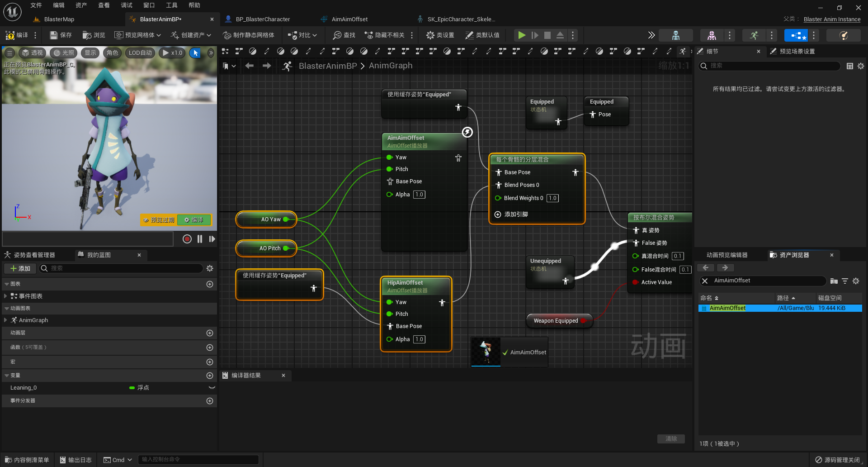868x467 pixels.
Task: Click the Browse (浏览) toolbar button
Action: (94, 35)
